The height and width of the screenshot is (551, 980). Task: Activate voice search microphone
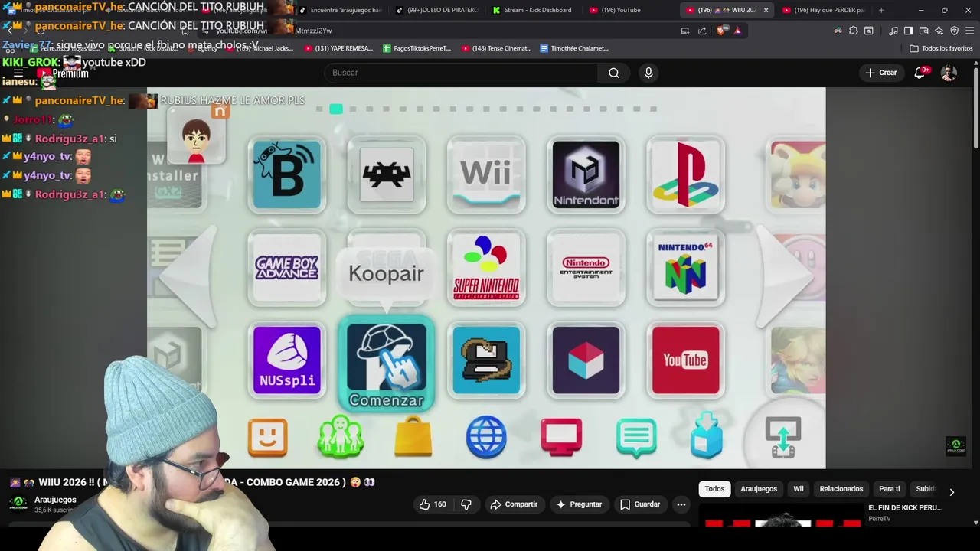click(648, 73)
